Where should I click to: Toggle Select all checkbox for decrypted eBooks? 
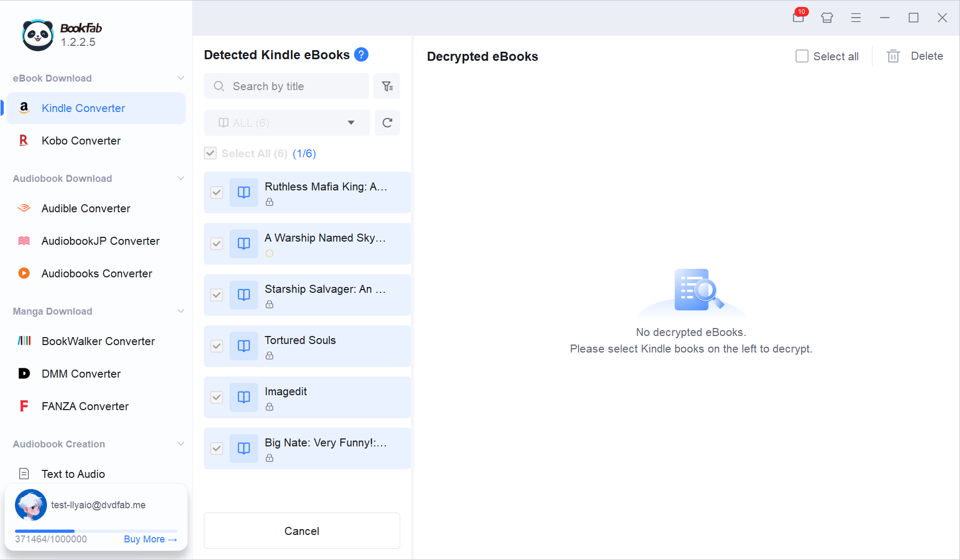click(x=802, y=56)
